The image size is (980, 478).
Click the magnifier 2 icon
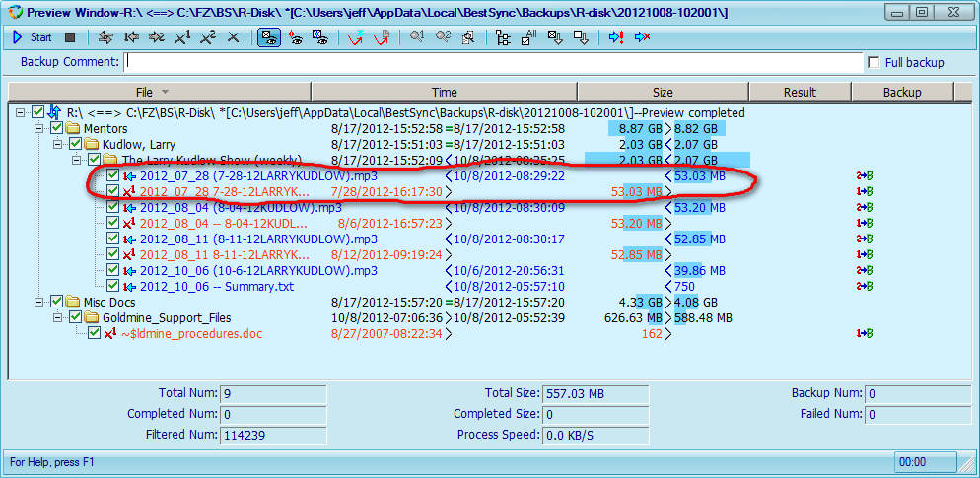[x=443, y=37]
